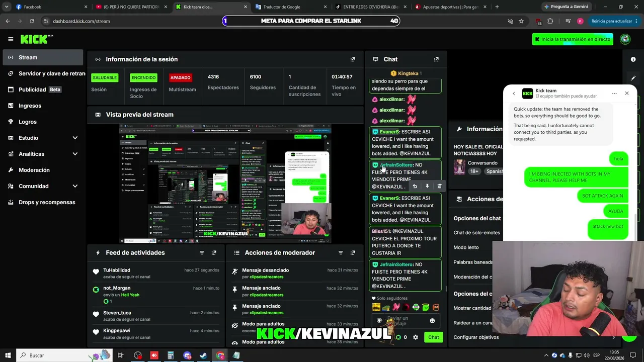
Task: Click Inicia la transmisión en directo button
Action: coord(573,39)
